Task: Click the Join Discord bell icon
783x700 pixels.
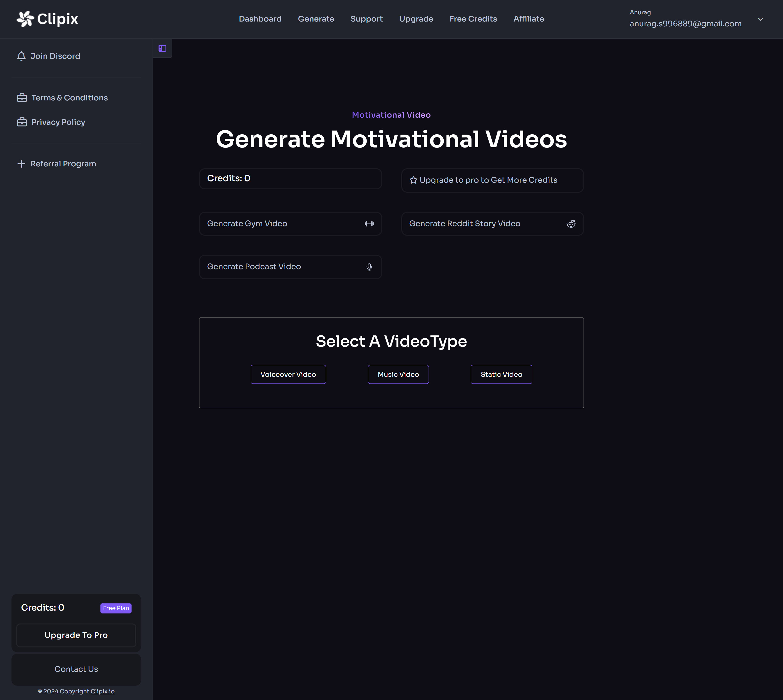Action: click(22, 56)
